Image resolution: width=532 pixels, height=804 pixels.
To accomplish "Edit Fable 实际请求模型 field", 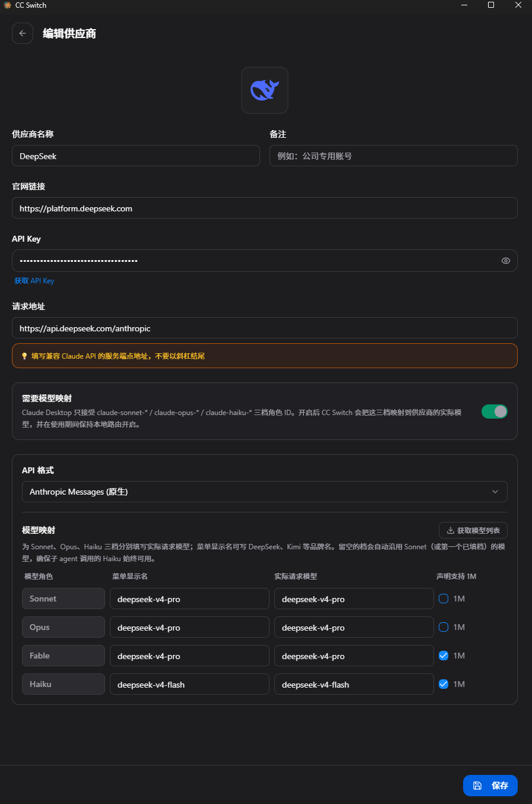I will click(x=354, y=656).
